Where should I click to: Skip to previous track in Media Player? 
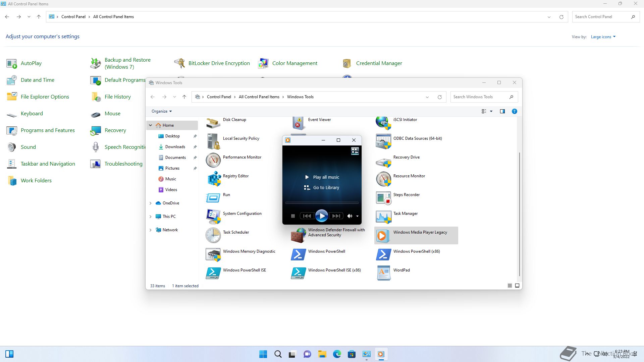307,216
